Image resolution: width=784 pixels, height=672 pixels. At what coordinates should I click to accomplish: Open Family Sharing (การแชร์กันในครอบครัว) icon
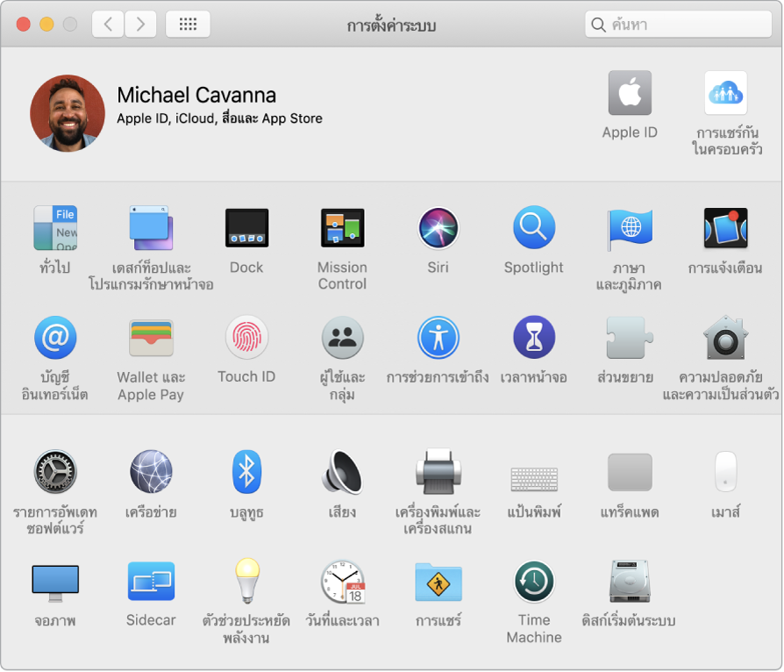(x=725, y=93)
